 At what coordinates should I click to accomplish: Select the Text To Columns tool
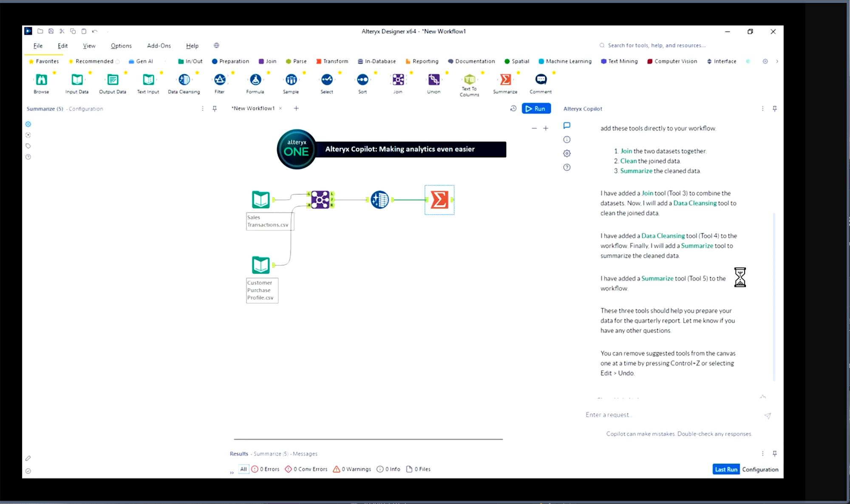pos(470,79)
